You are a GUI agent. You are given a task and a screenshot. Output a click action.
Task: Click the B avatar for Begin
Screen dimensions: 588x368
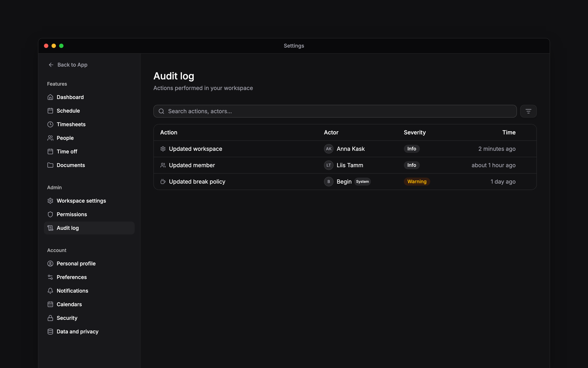329,182
